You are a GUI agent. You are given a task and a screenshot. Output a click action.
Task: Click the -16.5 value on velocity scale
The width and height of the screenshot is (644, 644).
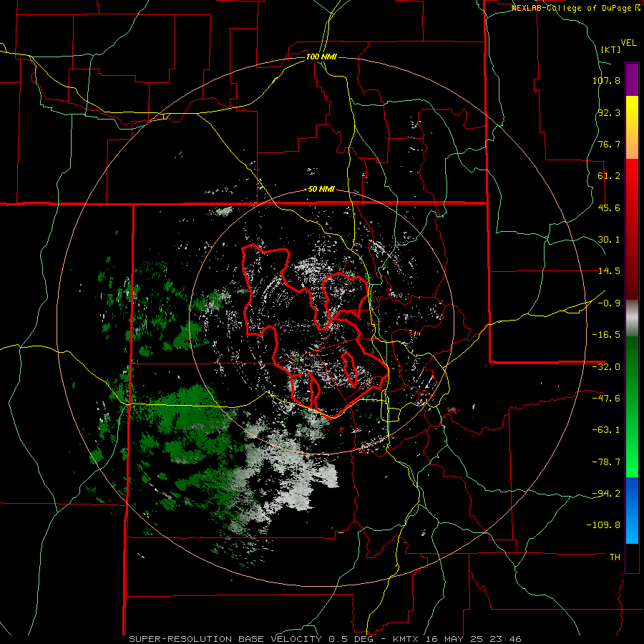[606, 335]
